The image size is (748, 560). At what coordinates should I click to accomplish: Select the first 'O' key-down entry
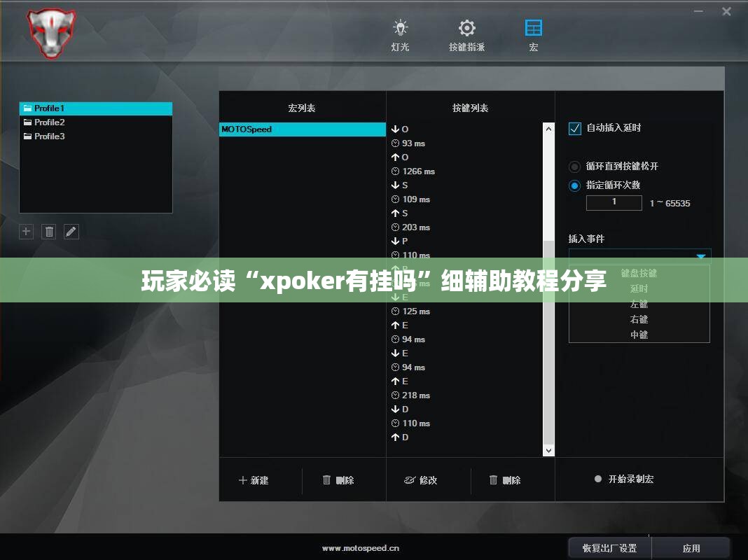(400, 129)
